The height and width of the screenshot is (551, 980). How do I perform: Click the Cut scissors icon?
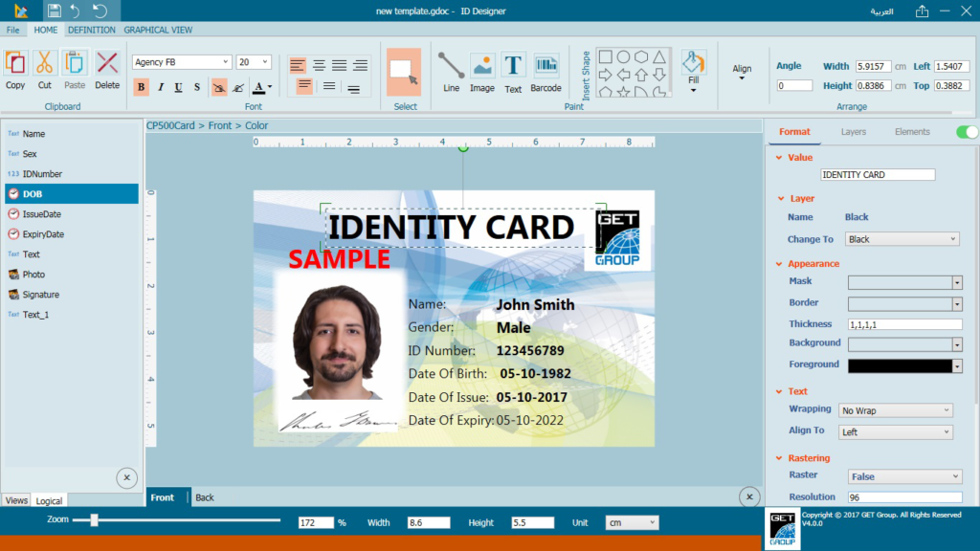[45, 69]
